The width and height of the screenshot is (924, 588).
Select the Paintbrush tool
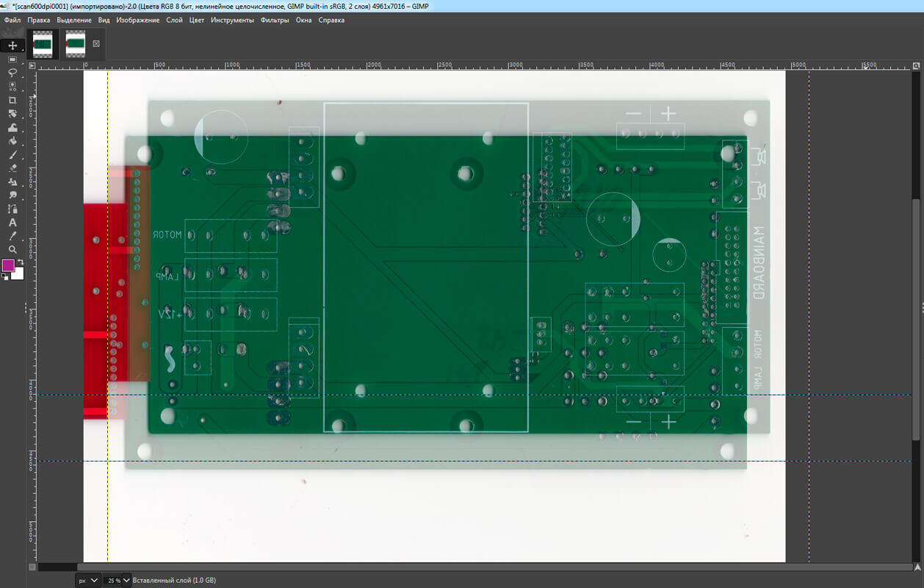[x=12, y=155]
